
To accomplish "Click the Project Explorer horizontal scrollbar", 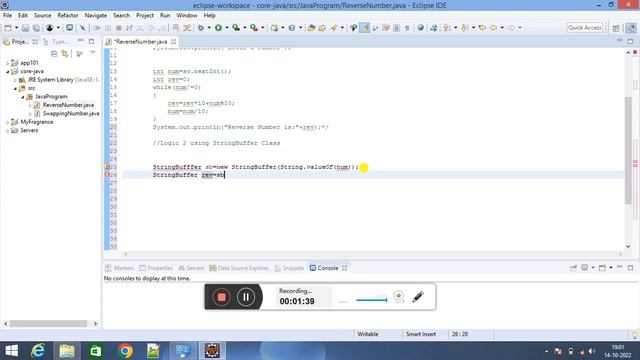I will click(49, 323).
